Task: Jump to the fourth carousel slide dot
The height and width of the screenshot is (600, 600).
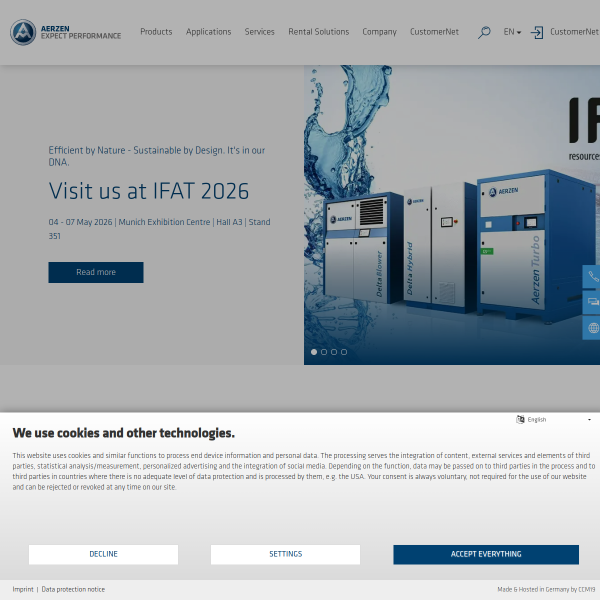Action: (x=344, y=352)
